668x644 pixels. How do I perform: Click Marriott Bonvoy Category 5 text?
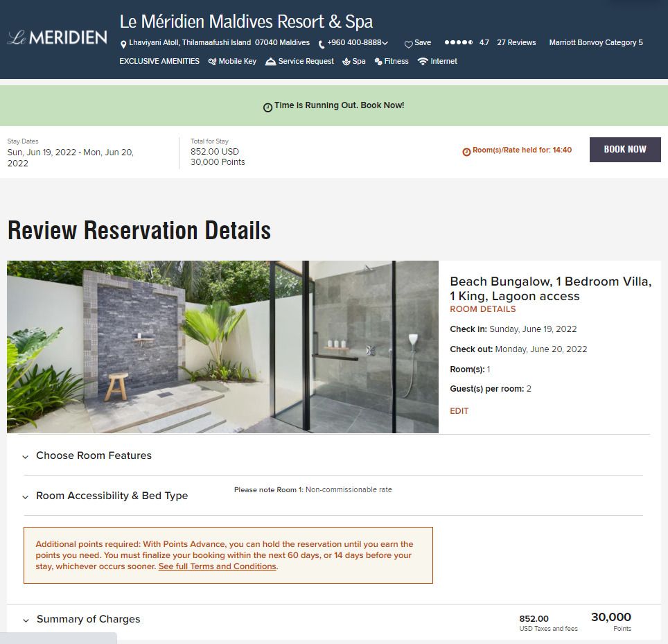tap(595, 42)
